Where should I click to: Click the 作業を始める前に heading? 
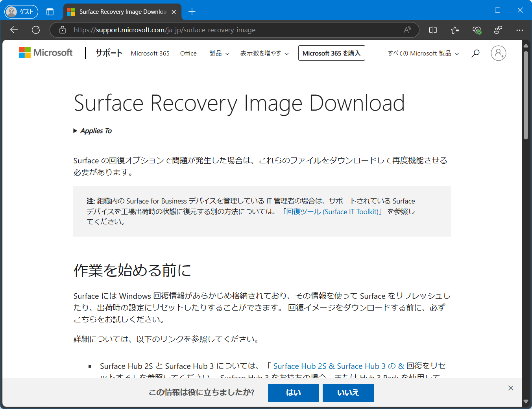click(x=132, y=270)
